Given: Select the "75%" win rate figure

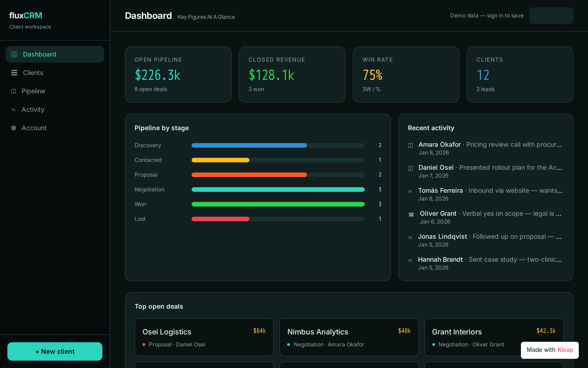Looking at the screenshot, I should [373, 75].
